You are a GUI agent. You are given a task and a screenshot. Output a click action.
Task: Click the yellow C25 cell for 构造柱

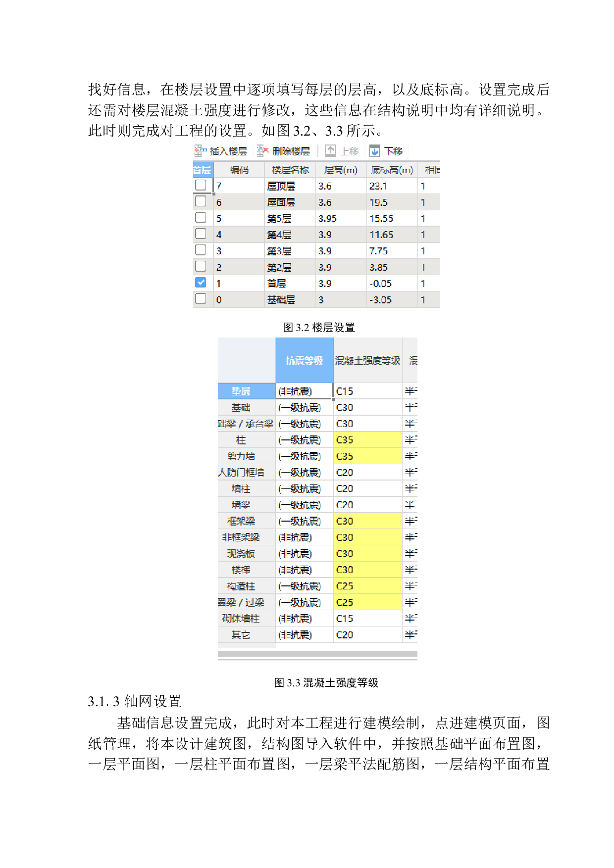(x=368, y=586)
